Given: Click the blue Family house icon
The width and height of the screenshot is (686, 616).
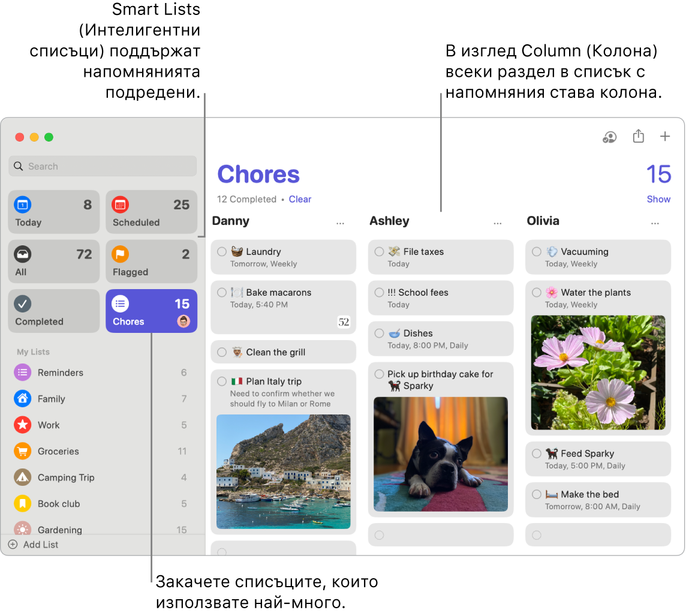Looking at the screenshot, I should pos(23,398).
